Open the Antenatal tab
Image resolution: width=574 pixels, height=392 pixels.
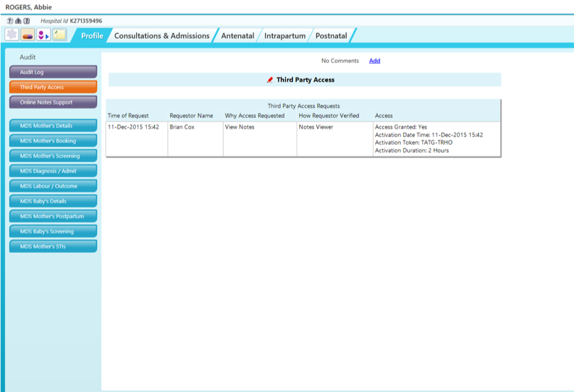click(237, 35)
